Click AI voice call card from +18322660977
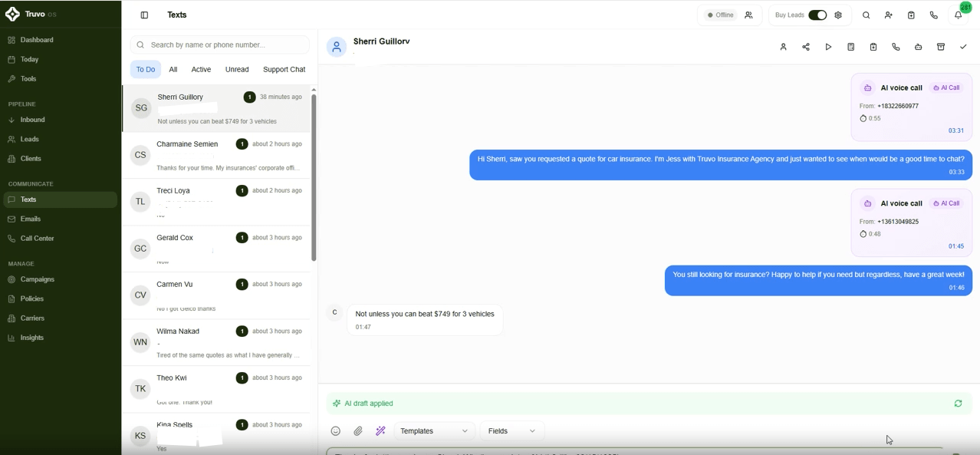Screen dimensions: 980x455 912,107
